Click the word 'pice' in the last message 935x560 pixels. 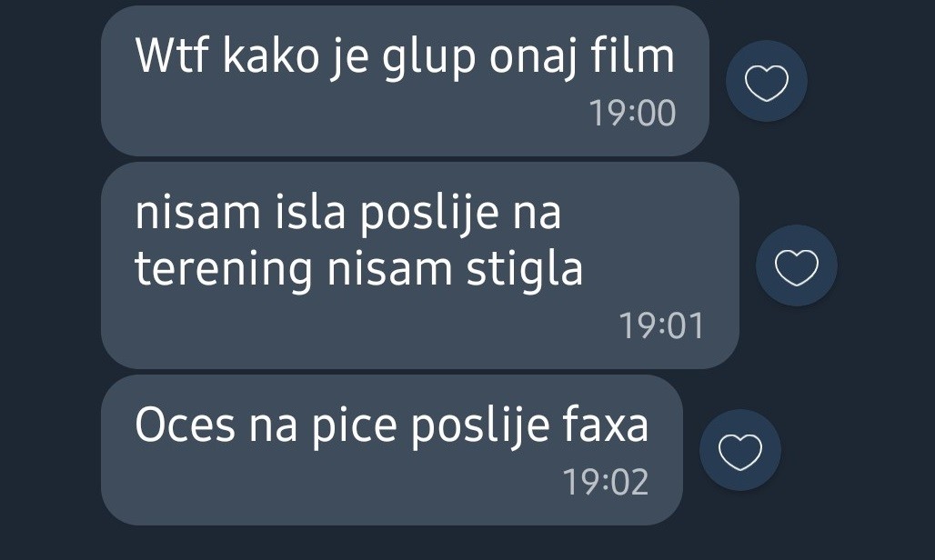point(355,426)
